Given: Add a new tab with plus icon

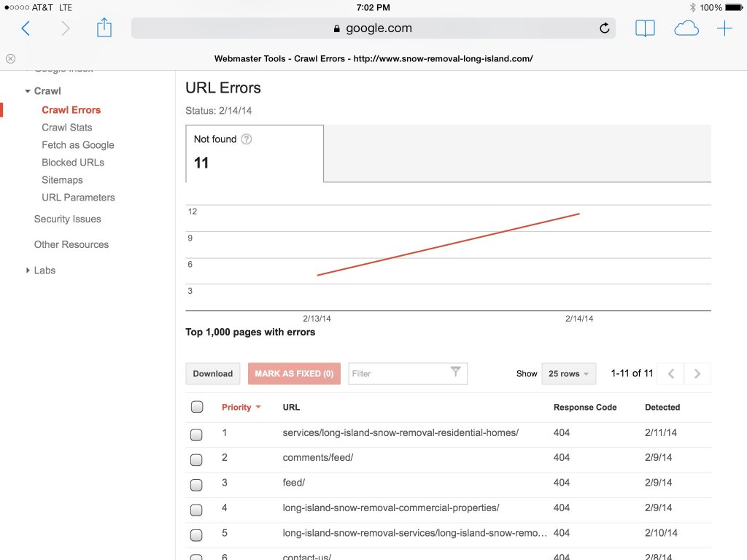Looking at the screenshot, I should coord(724,28).
